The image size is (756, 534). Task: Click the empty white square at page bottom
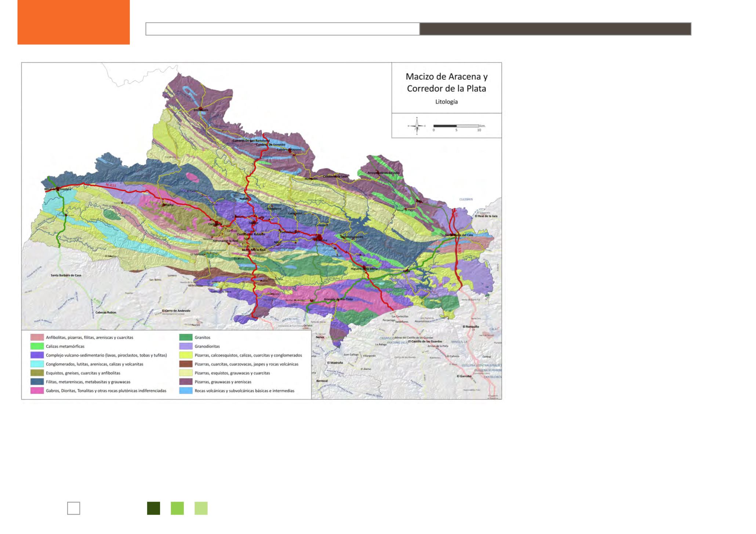click(x=74, y=508)
